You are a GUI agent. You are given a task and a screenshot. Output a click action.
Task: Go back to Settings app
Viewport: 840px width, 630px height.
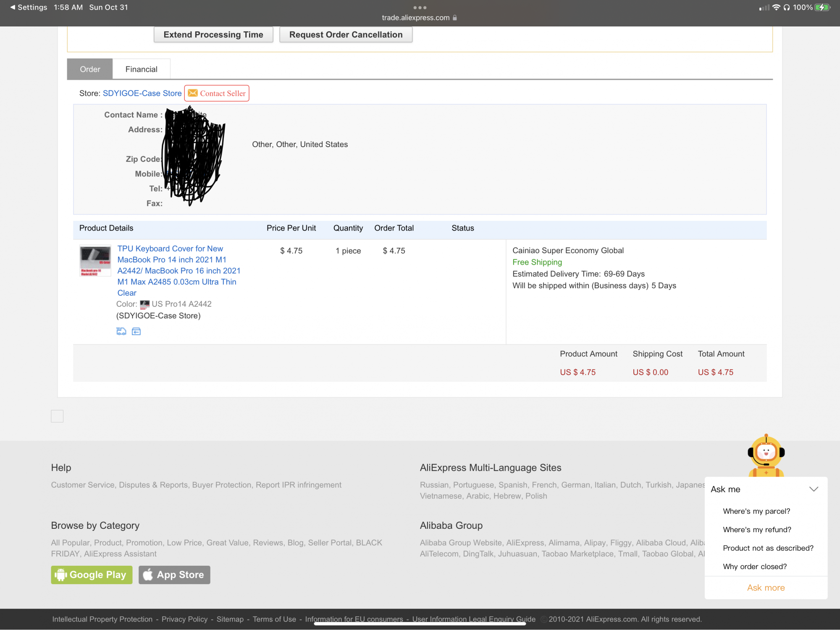[x=29, y=8]
